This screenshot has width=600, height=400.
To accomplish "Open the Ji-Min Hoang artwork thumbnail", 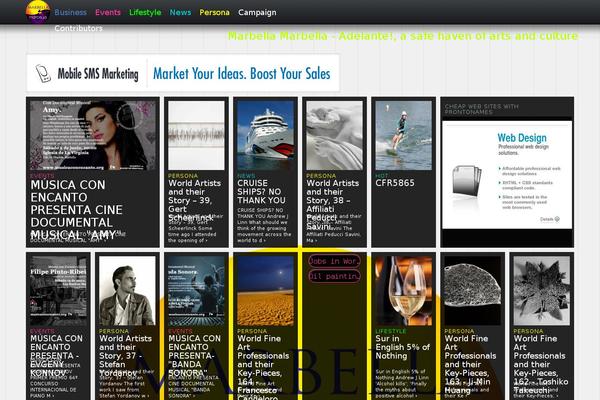I will [473, 291].
